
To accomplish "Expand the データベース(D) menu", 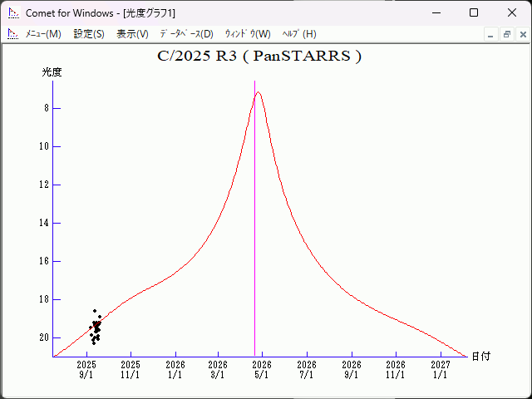I will (x=186, y=34).
